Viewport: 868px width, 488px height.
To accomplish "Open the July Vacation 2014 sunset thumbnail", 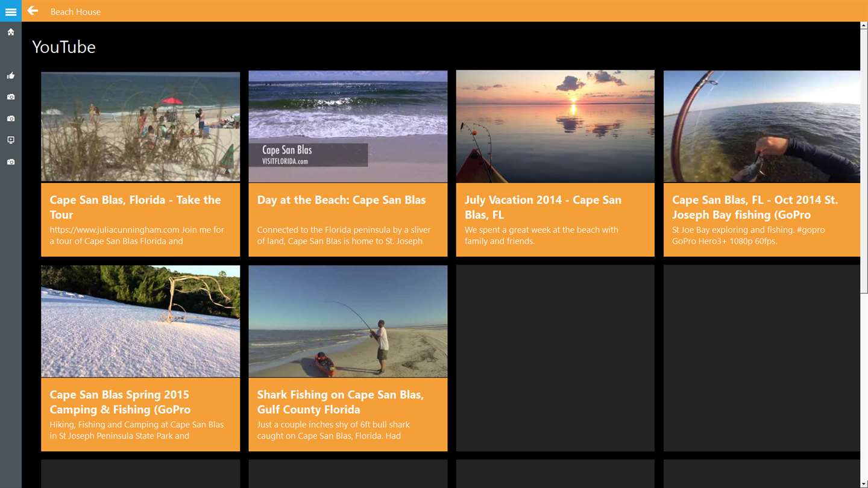I will click(555, 127).
